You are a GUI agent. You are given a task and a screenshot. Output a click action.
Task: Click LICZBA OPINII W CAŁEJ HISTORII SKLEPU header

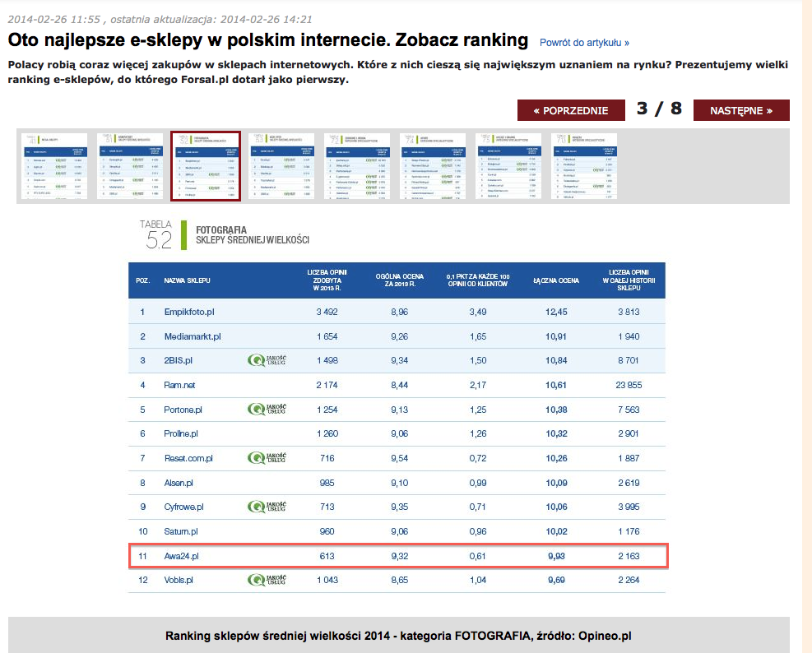click(629, 280)
